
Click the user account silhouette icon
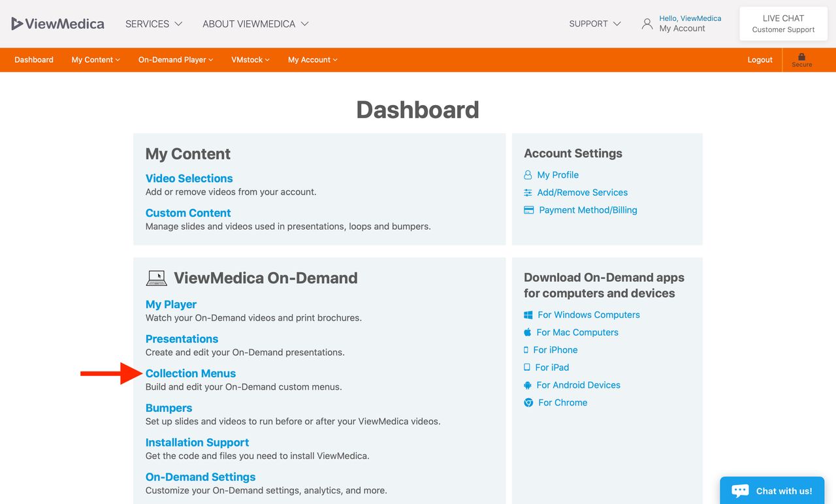coord(647,24)
